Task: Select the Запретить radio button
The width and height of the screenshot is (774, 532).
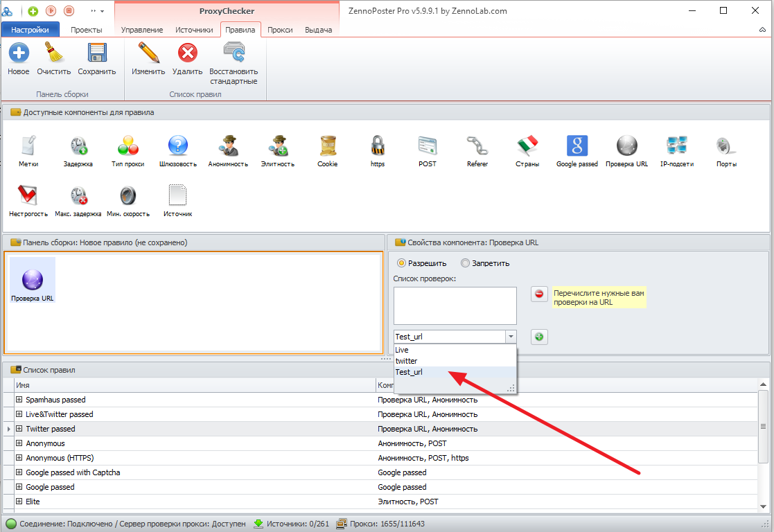Action: [x=465, y=263]
